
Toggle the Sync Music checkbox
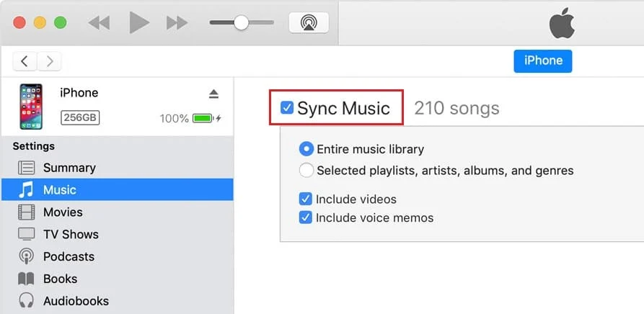click(287, 108)
